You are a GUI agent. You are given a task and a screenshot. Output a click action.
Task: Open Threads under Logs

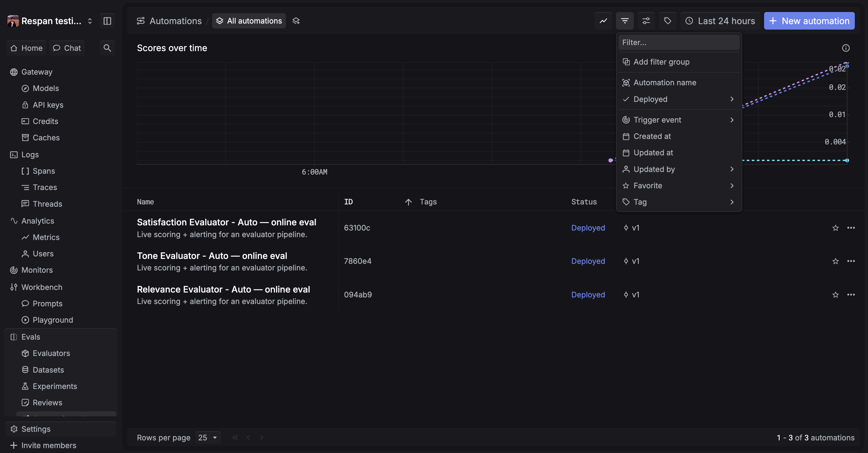point(47,204)
